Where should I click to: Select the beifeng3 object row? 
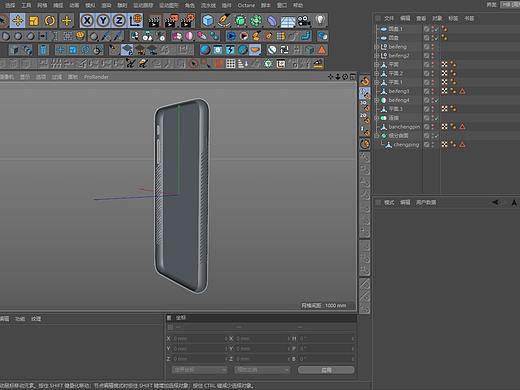pyautogui.click(x=399, y=91)
